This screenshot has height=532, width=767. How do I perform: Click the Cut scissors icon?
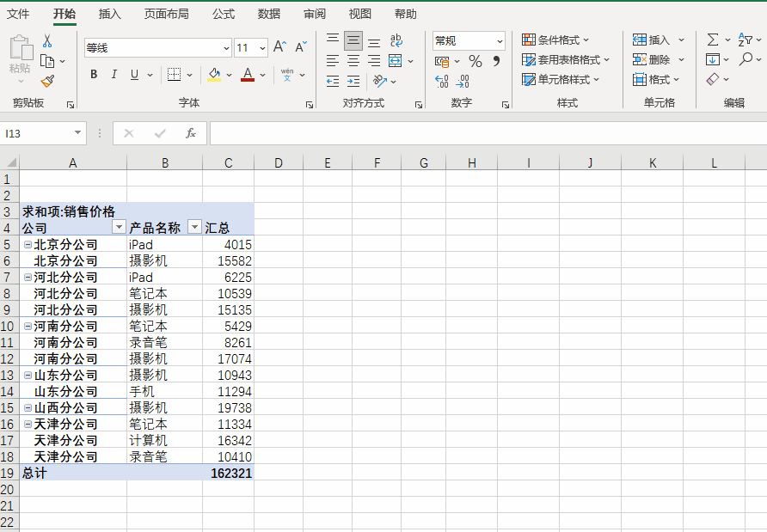click(47, 40)
